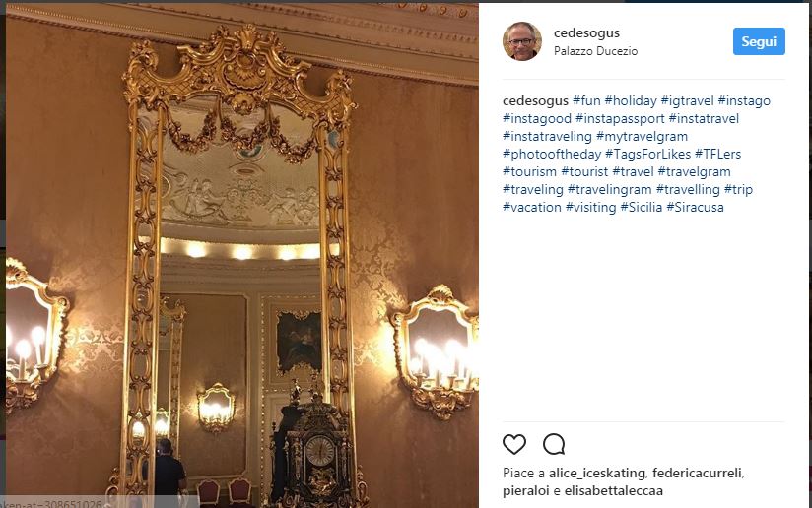Open the #photooftheday hashtag
812x508 pixels.
552,155
